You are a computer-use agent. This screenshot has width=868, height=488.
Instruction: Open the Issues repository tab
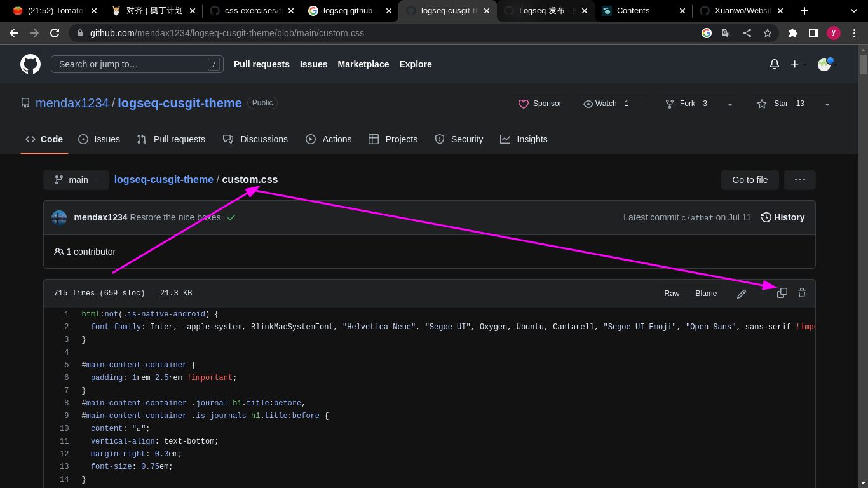click(x=99, y=139)
